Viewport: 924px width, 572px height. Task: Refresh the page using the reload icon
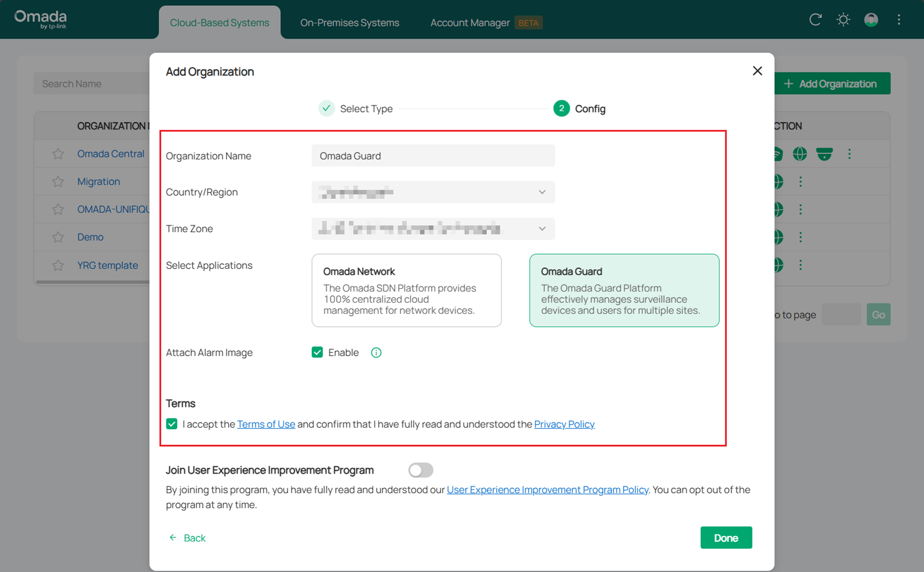tap(815, 19)
